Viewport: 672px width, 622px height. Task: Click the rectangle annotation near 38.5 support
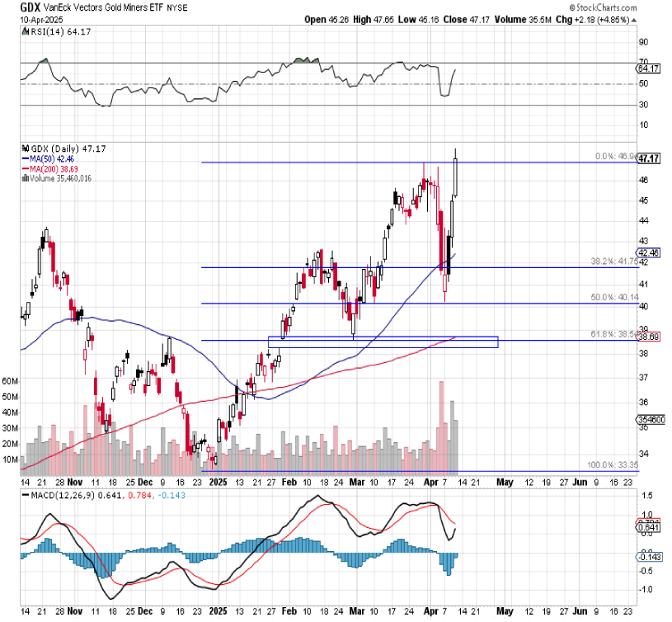tap(383, 342)
